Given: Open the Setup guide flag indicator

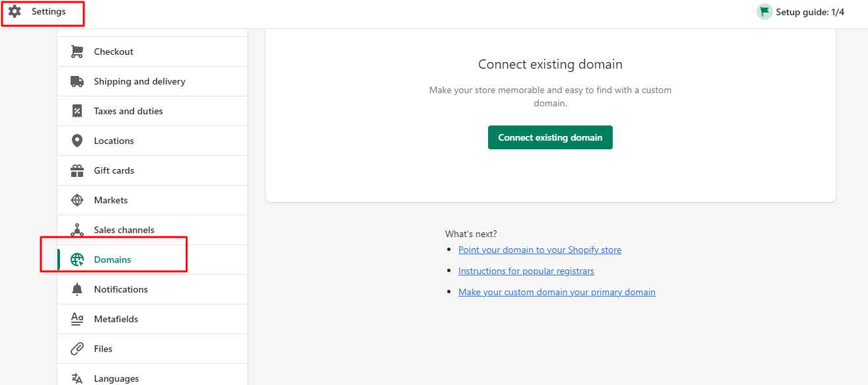Looking at the screenshot, I should coord(764,11).
